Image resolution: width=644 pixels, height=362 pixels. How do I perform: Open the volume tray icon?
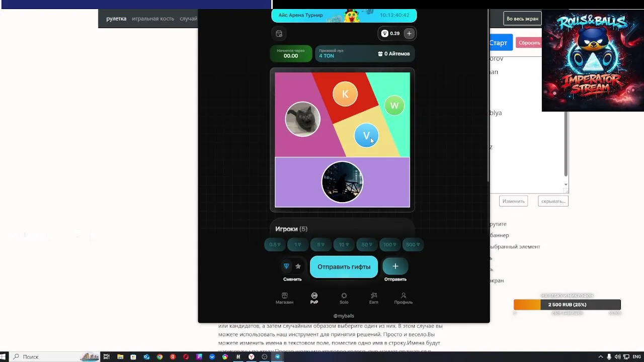point(617,357)
